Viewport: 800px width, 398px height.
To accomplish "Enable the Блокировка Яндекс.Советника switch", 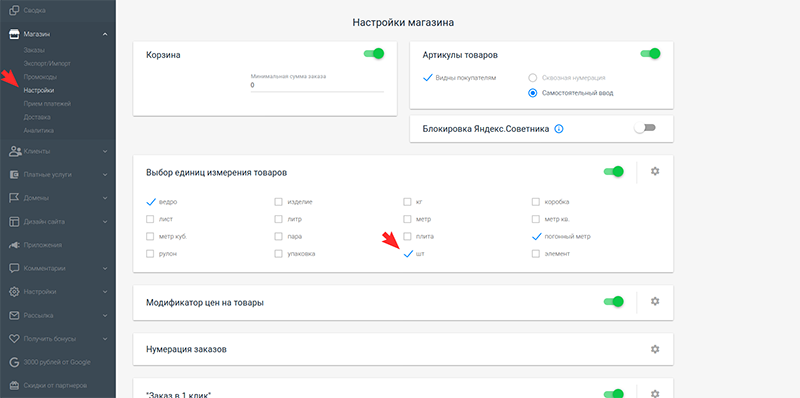I will pos(645,128).
